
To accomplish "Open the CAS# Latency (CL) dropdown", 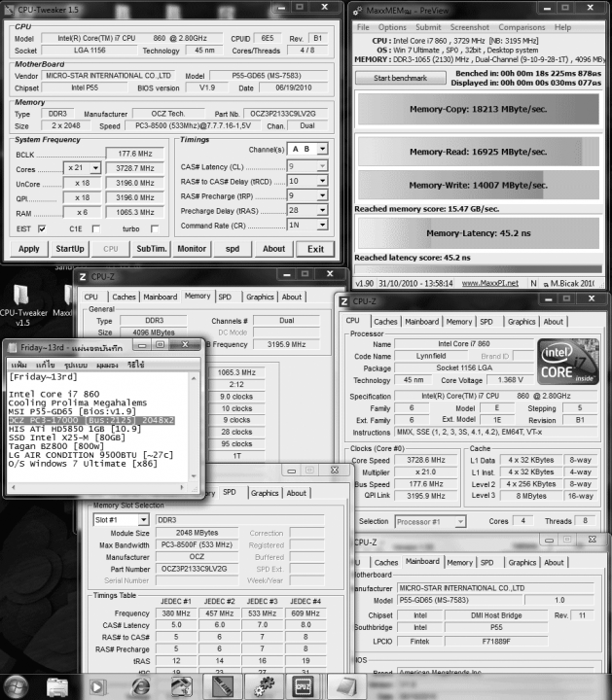I will pyautogui.click(x=322, y=166).
